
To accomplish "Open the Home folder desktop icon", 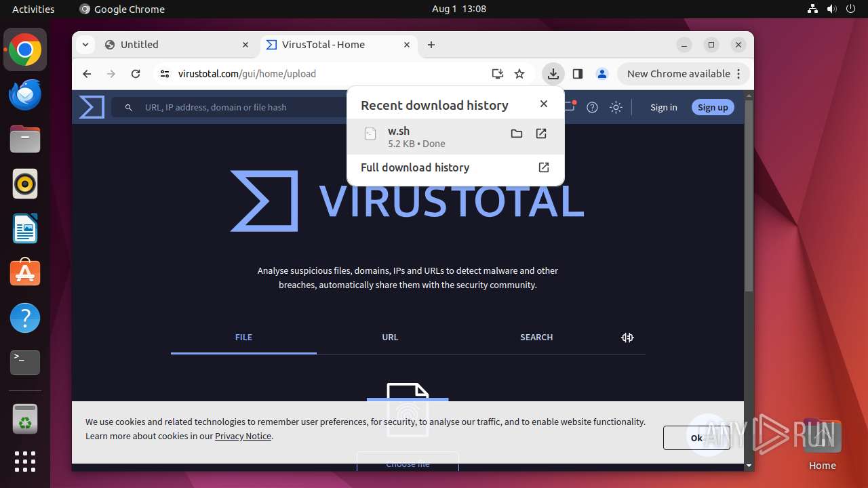I will [822, 444].
